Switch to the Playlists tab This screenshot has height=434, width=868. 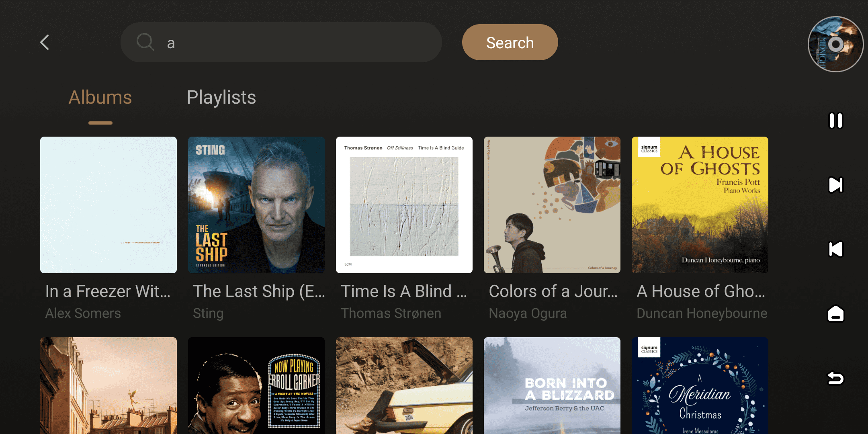[221, 98]
